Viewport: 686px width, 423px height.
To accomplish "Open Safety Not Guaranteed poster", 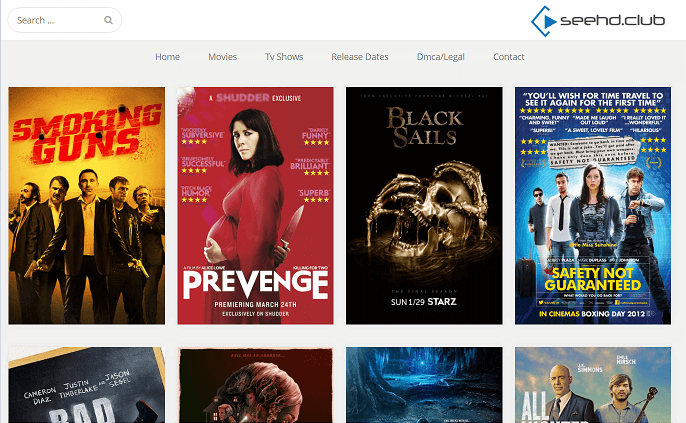I will coord(593,206).
